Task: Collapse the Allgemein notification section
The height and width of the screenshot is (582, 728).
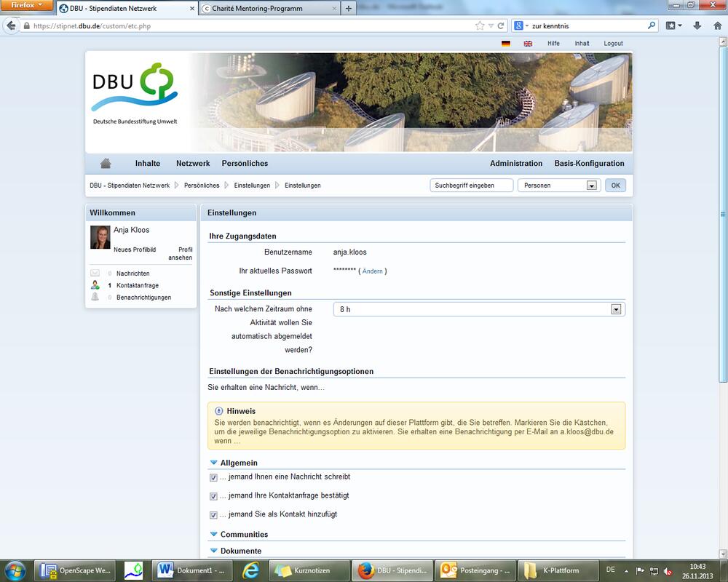Action: pos(213,462)
